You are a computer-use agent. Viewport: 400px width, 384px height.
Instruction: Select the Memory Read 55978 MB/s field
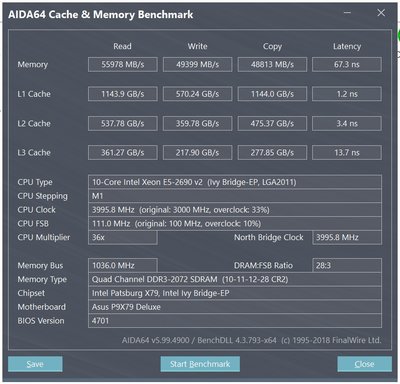pos(123,64)
